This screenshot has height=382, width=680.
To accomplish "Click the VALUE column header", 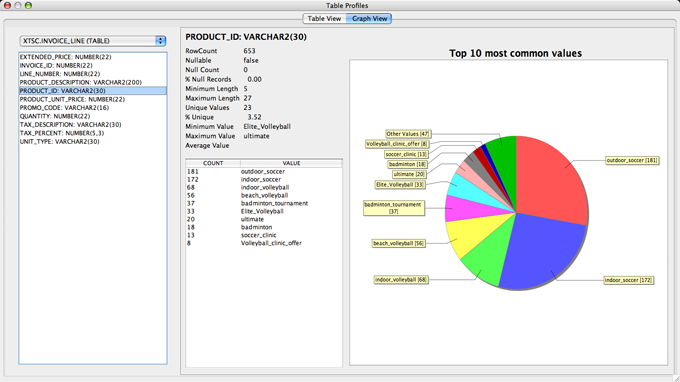I will pyautogui.click(x=291, y=163).
